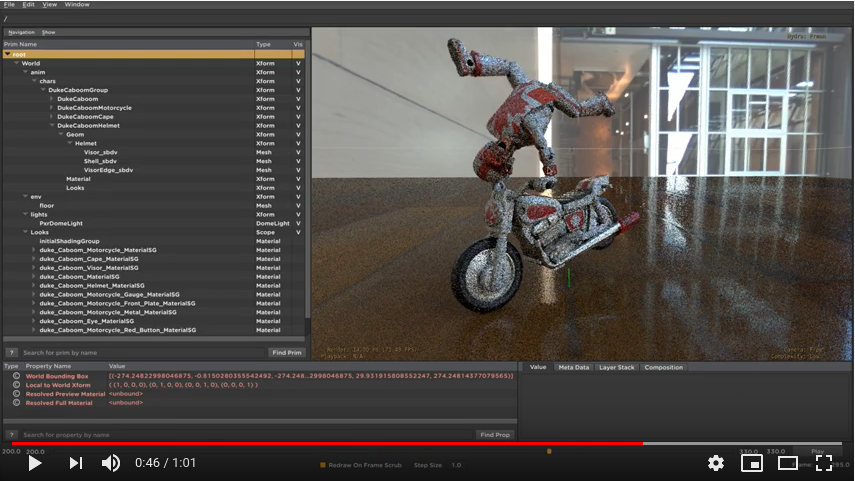
Task: Collapse the Helmet prim
Action: [x=70, y=143]
